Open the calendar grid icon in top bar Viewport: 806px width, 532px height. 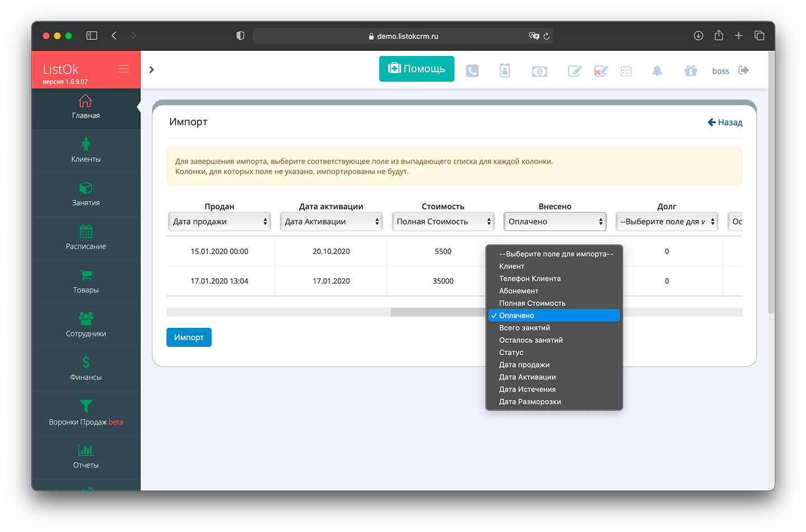pos(626,70)
